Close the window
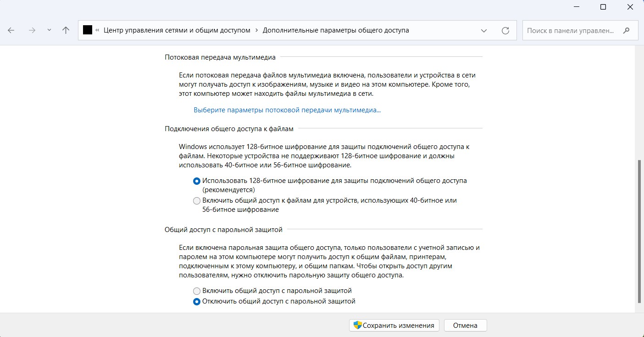 629,7
